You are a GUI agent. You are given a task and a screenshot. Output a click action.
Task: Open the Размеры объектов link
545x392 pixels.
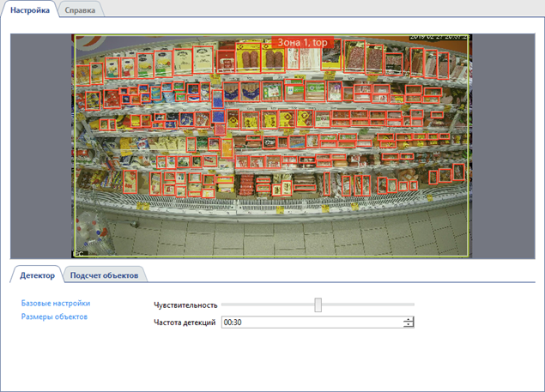click(x=54, y=317)
